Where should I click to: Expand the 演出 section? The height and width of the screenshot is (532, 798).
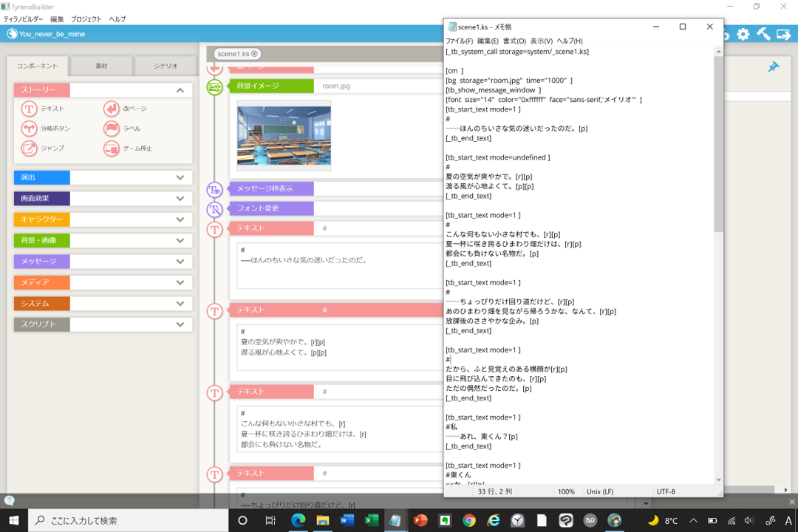click(x=180, y=177)
